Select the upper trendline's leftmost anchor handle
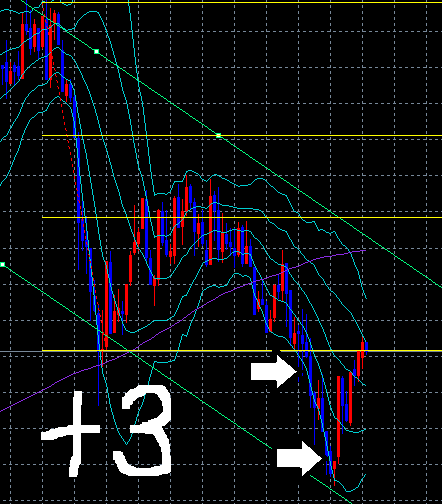The height and width of the screenshot is (504, 442). tap(97, 52)
